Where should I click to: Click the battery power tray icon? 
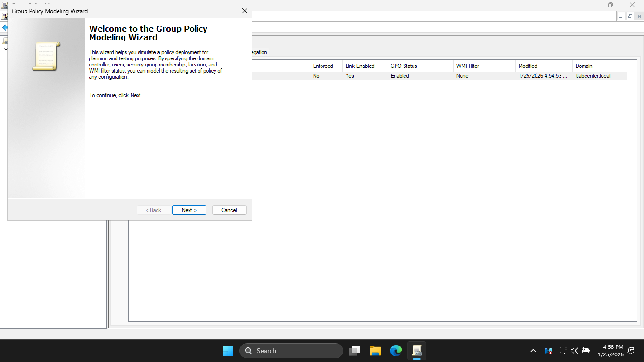coord(586,351)
